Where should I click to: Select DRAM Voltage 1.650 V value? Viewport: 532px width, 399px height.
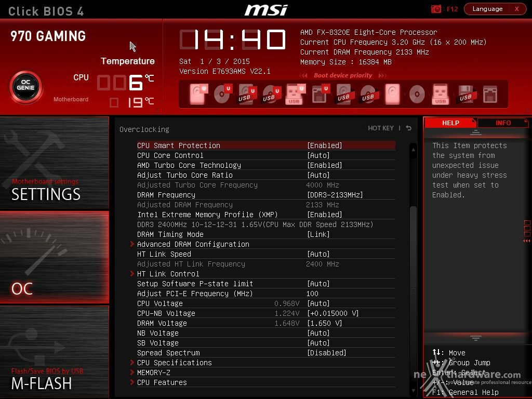point(324,323)
